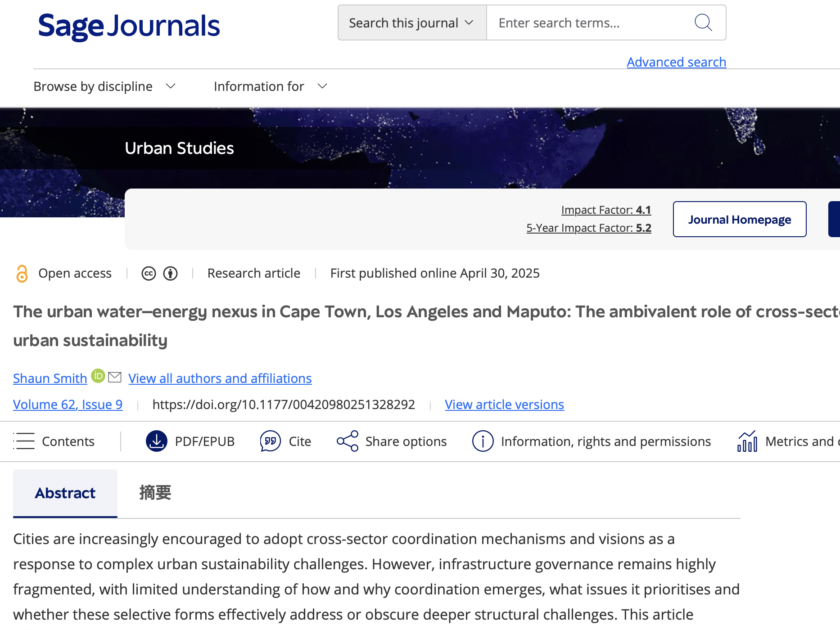Screen dimensions: 840x630
Task: Open the Metrics bar chart icon
Action: pos(747,441)
